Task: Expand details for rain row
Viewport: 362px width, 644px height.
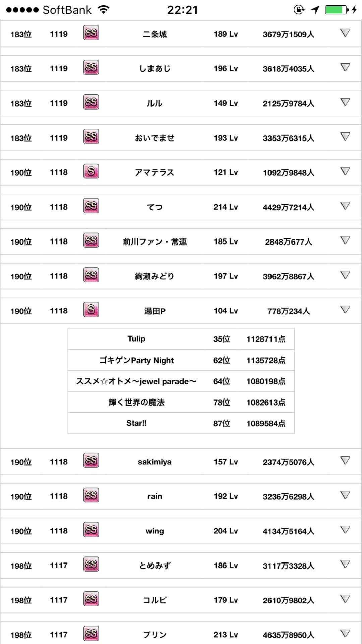Action: pos(345,495)
